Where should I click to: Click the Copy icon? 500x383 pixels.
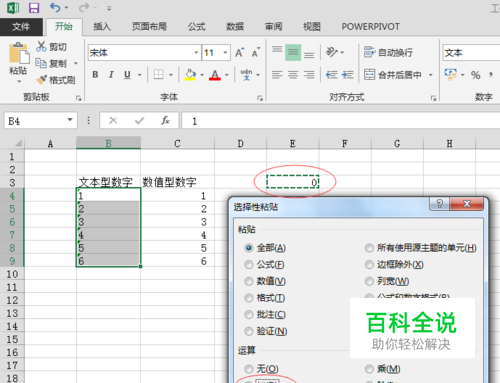(41, 63)
